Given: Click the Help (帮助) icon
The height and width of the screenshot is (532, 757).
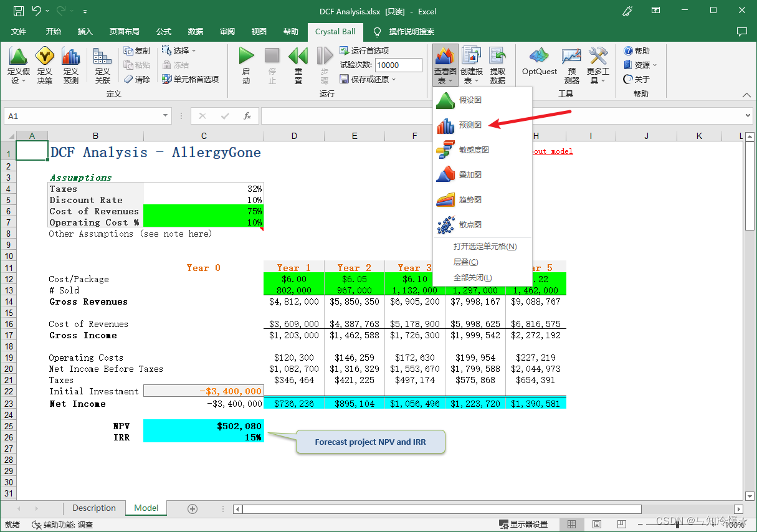Looking at the screenshot, I should (x=636, y=51).
